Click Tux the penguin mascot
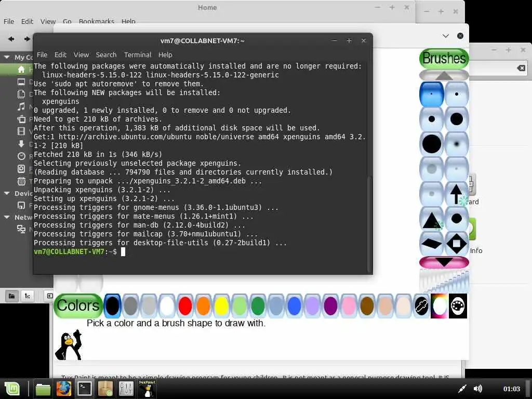Image resolution: width=532 pixels, height=399 pixels. point(69,344)
